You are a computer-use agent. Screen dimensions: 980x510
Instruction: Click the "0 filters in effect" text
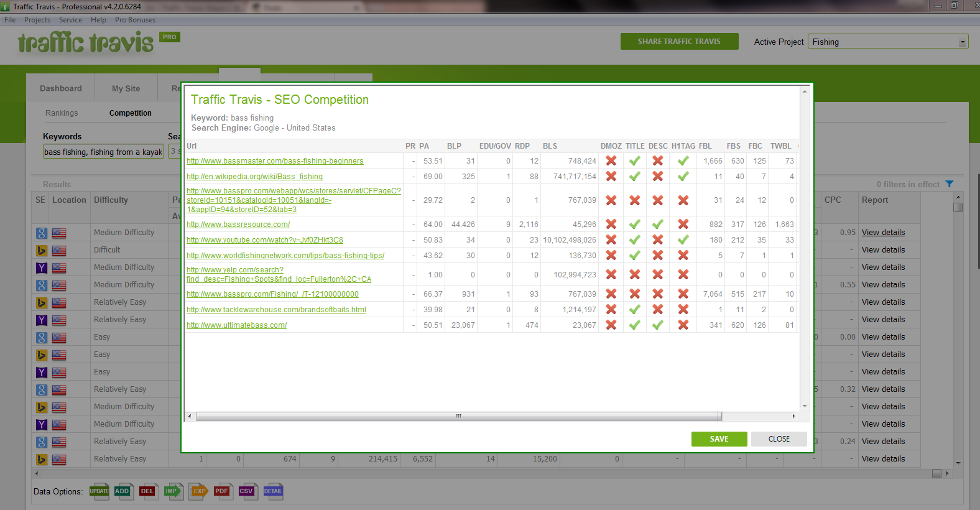click(x=908, y=184)
